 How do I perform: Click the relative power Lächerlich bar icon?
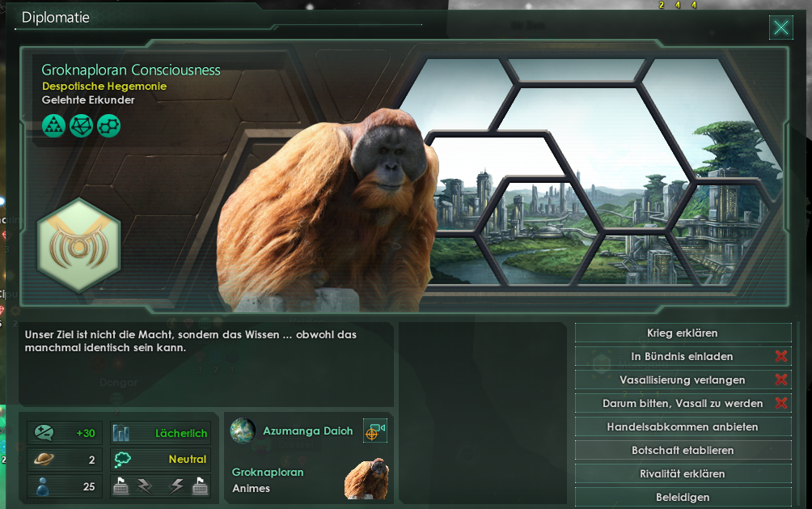(x=121, y=433)
